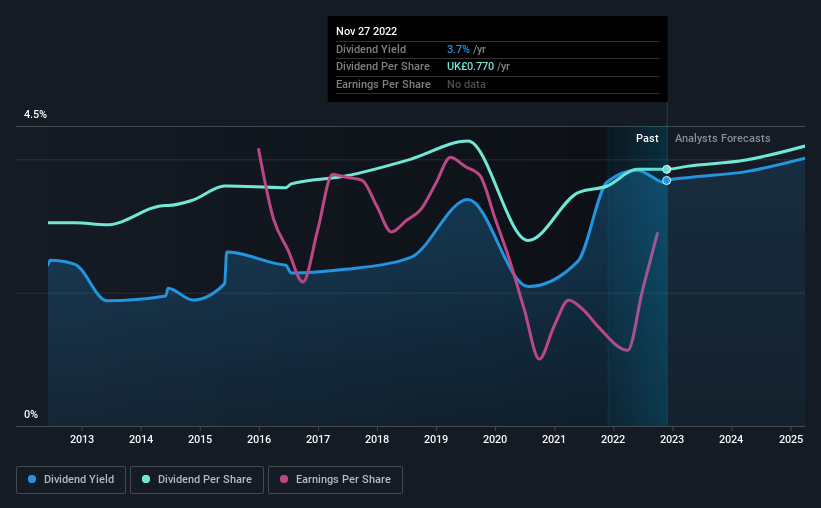Click the 2014 x-axis label

(x=141, y=439)
